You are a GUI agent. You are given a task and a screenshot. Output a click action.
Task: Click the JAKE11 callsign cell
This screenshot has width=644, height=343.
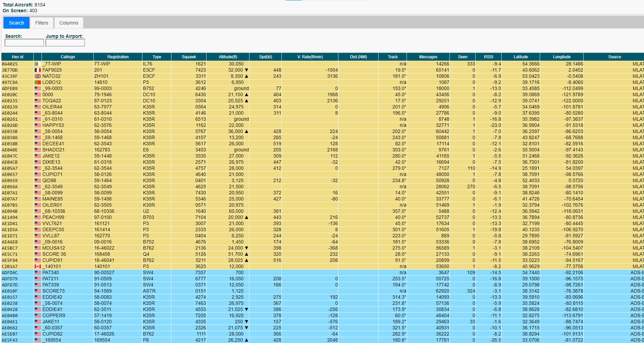point(67,322)
